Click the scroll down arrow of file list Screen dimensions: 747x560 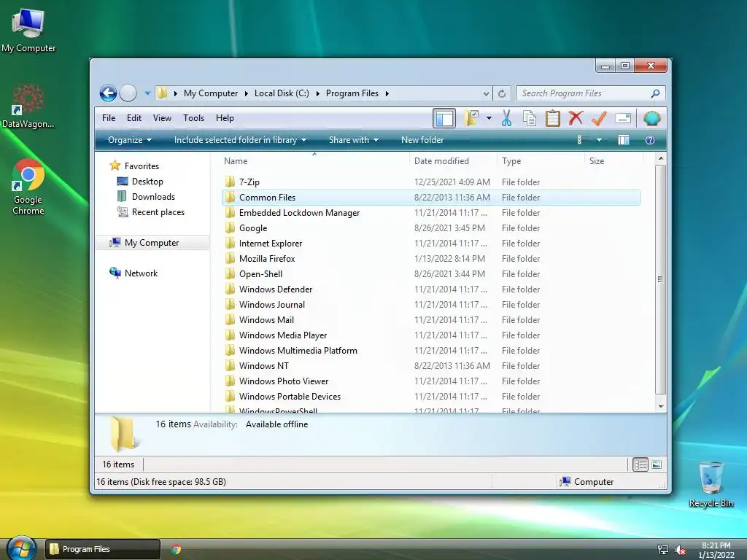click(x=661, y=406)
